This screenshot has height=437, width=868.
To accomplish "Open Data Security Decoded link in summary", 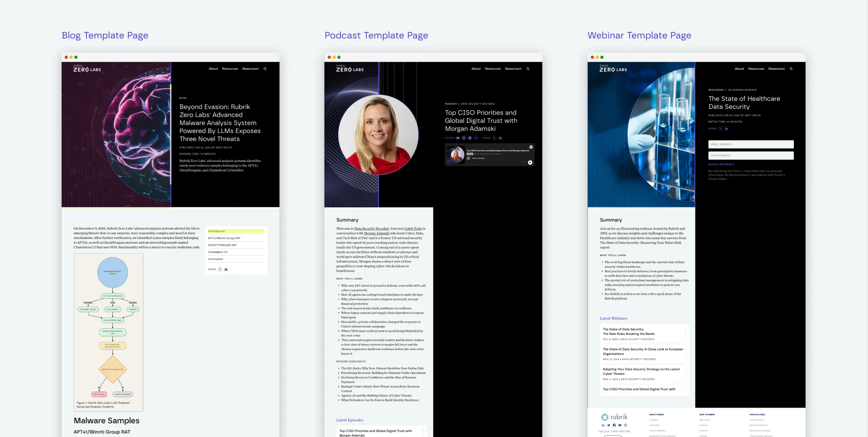I will pos(371,229).
